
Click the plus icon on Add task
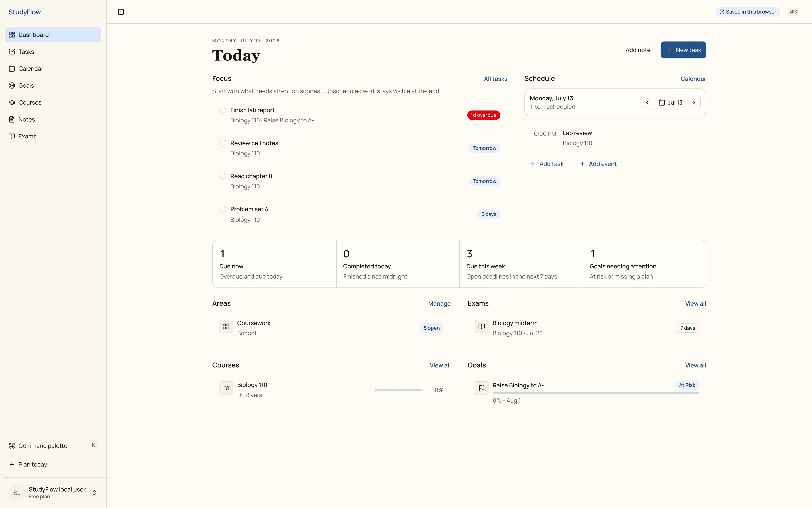click(x=533, y=164)
